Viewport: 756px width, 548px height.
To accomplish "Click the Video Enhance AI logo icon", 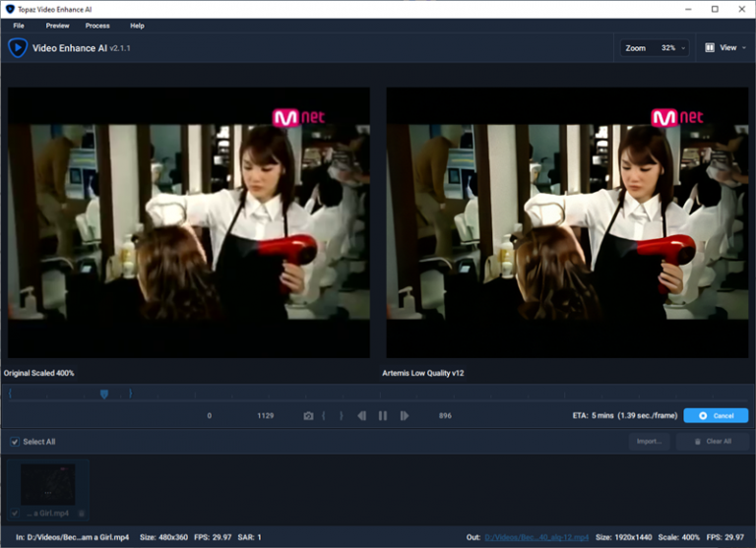I will click(x=18, y=47).
